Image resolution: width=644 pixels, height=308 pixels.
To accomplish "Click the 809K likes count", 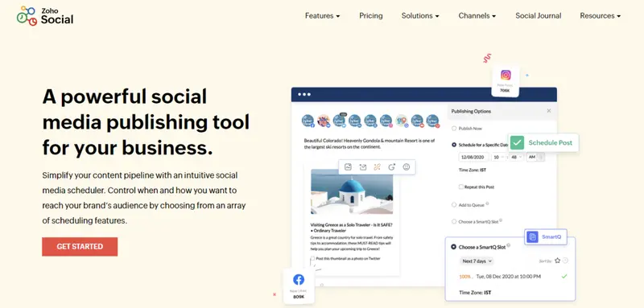I will 299,297.
